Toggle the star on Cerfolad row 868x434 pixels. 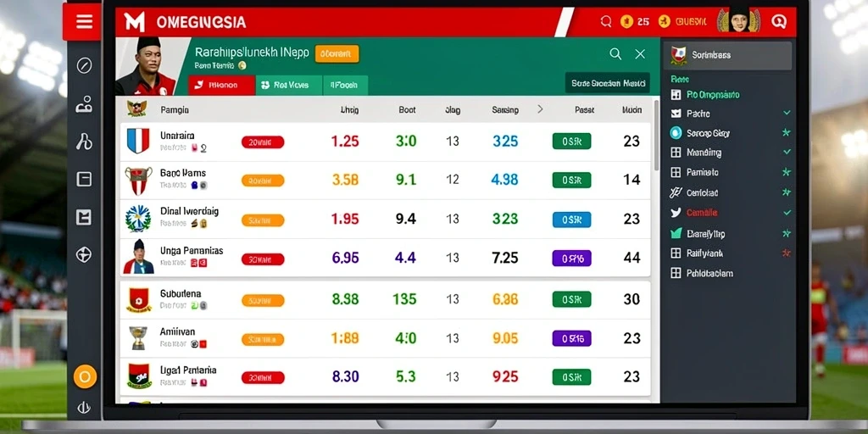click(x=787, y=192)
